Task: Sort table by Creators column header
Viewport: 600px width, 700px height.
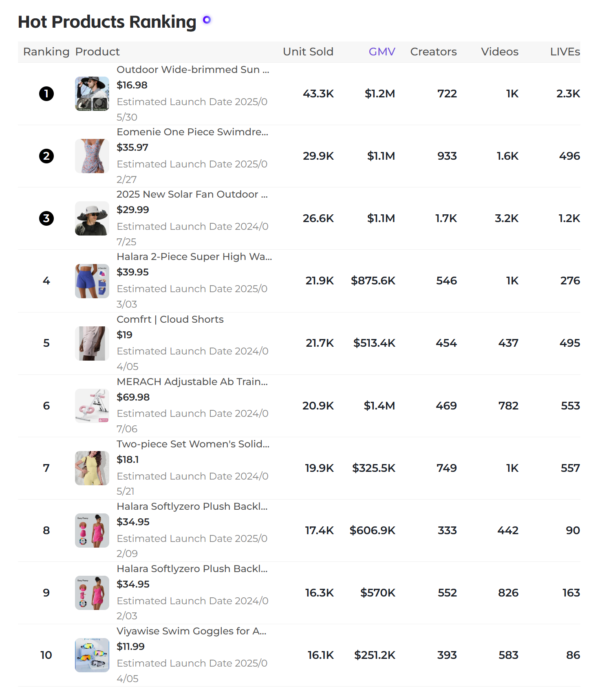Action: click(433, 52)
